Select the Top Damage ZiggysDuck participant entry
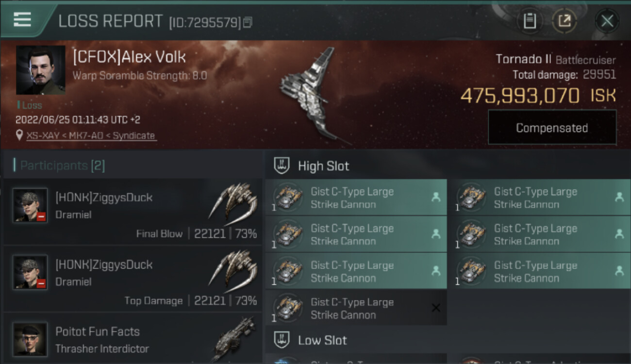 (132, 279)
